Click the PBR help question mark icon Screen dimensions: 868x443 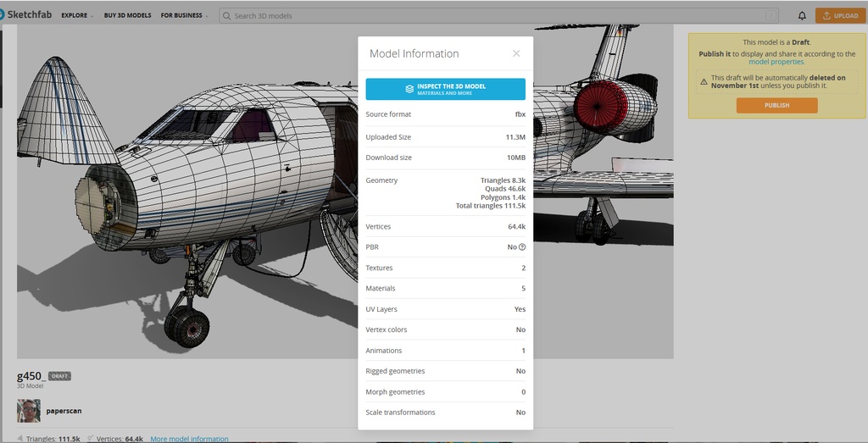522,247
